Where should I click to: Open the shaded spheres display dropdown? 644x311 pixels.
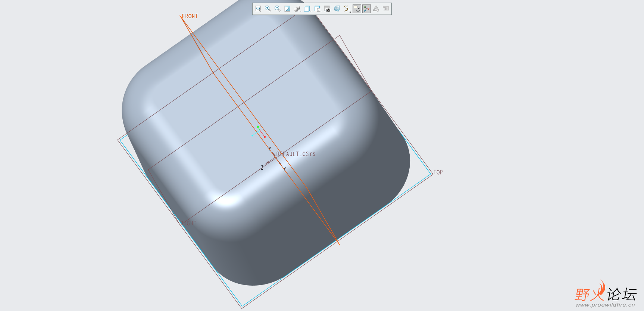pos(297,9)
